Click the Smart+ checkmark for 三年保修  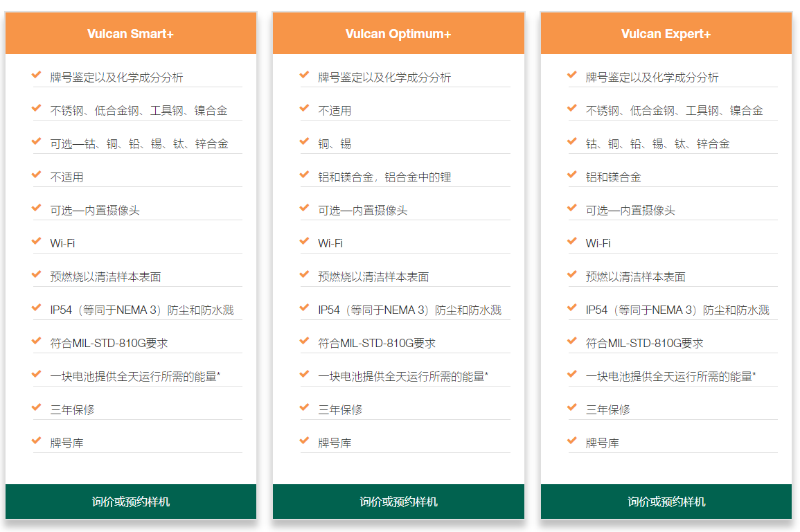tap(36, 407)
